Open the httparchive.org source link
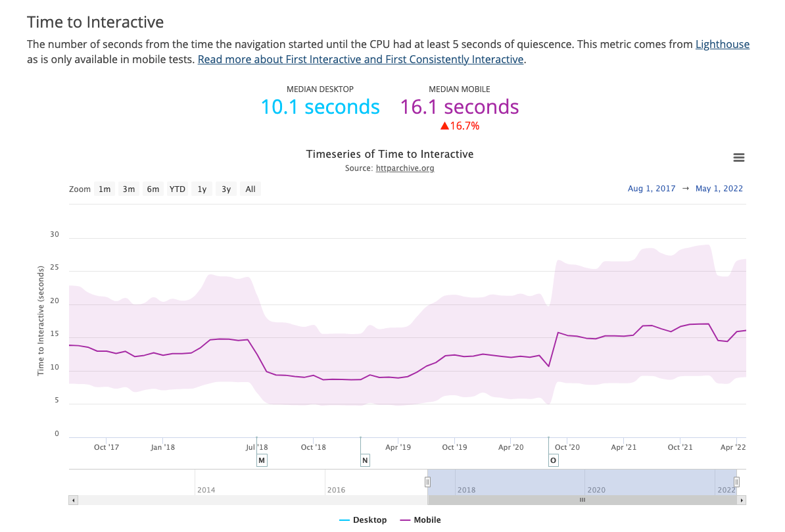 click(x=405, y=168)
